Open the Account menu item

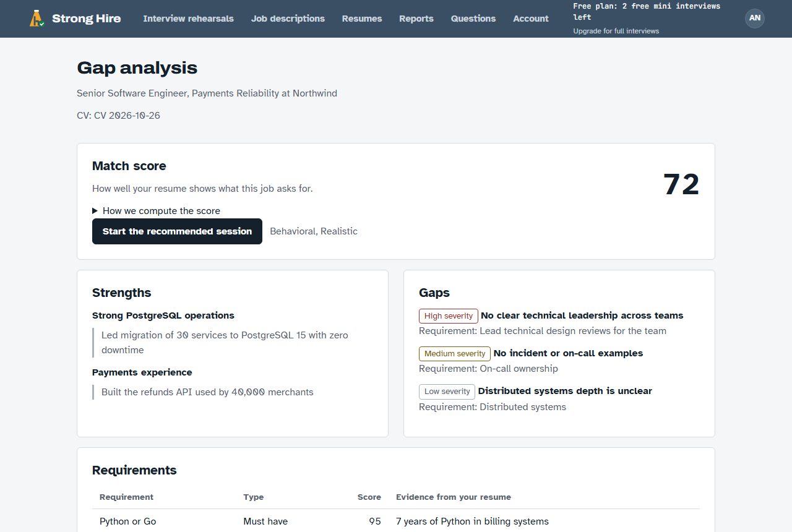[531, 19]
